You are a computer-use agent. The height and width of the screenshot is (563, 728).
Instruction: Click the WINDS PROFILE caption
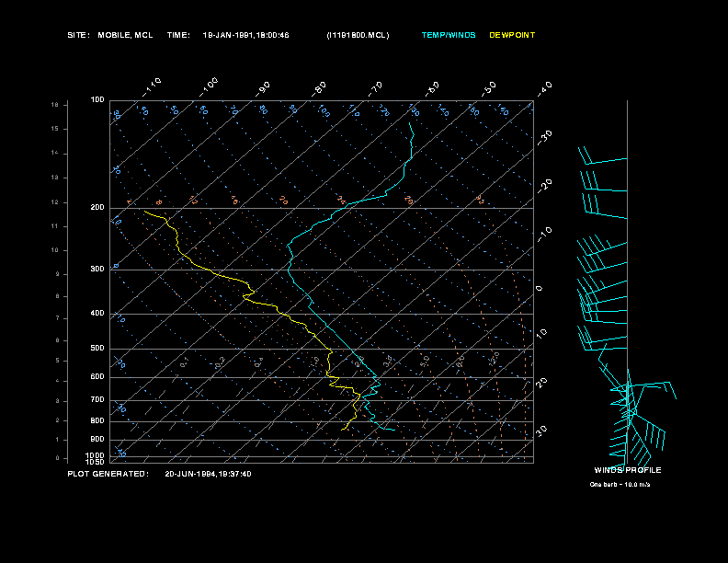click(628, 471)
